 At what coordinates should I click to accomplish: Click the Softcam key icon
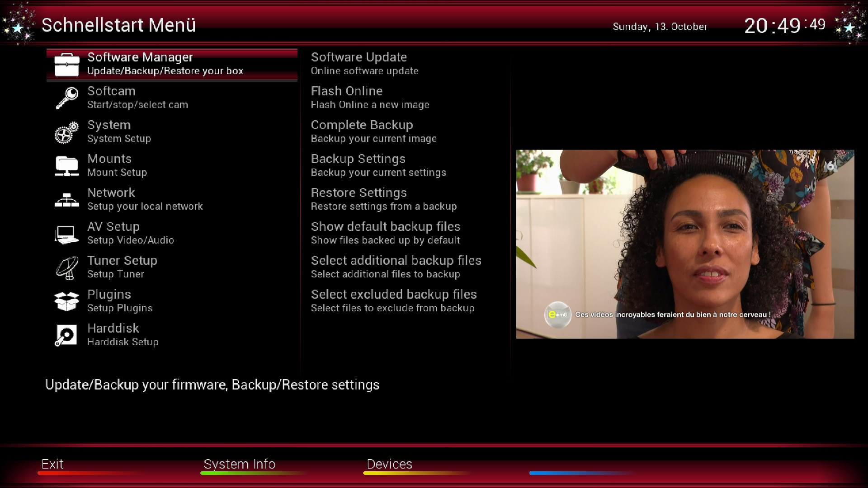(66, 98)
